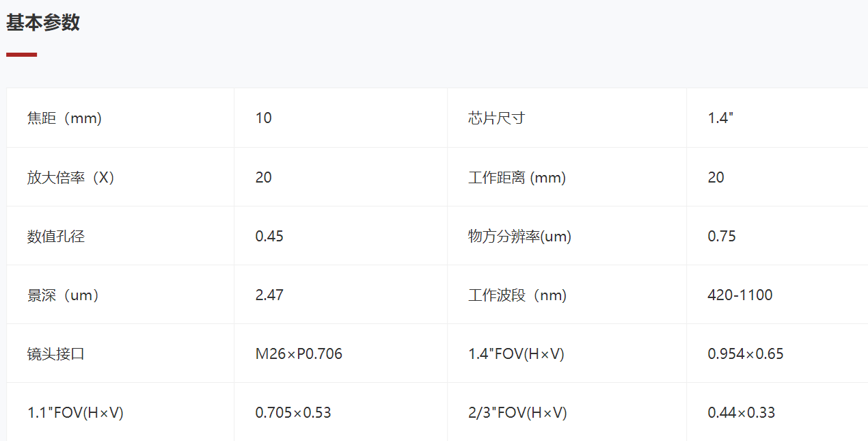Click the 镜头接口 label
The width and height of the screenshot is (868, 441).
[x=56, y=354]
